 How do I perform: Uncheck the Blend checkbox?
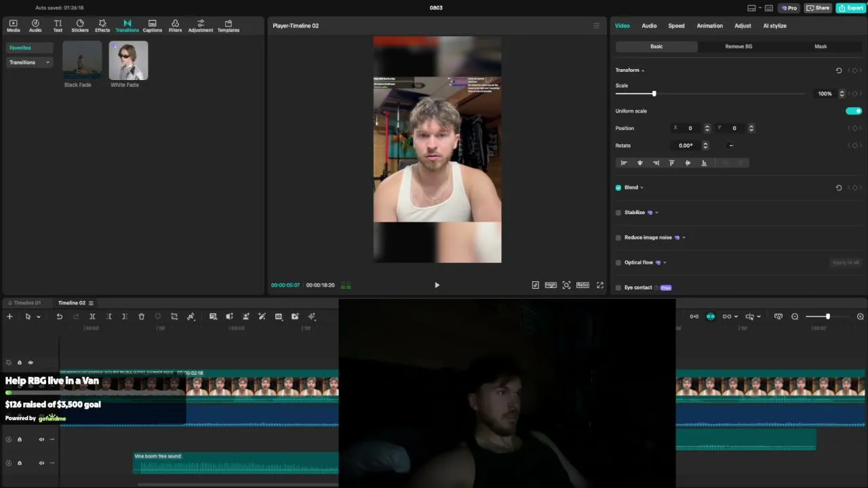[x=618, y=188]
